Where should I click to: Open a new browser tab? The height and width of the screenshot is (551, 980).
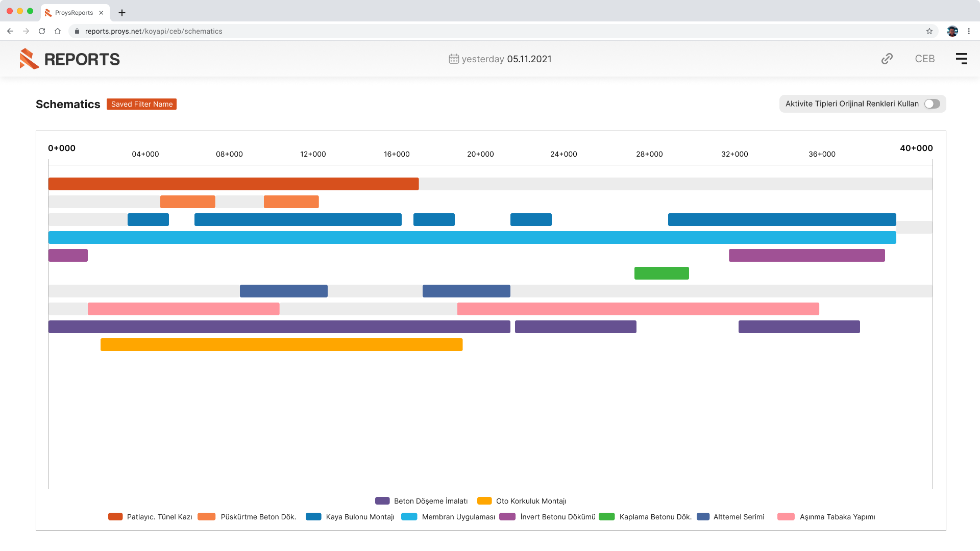click(121, 13)
